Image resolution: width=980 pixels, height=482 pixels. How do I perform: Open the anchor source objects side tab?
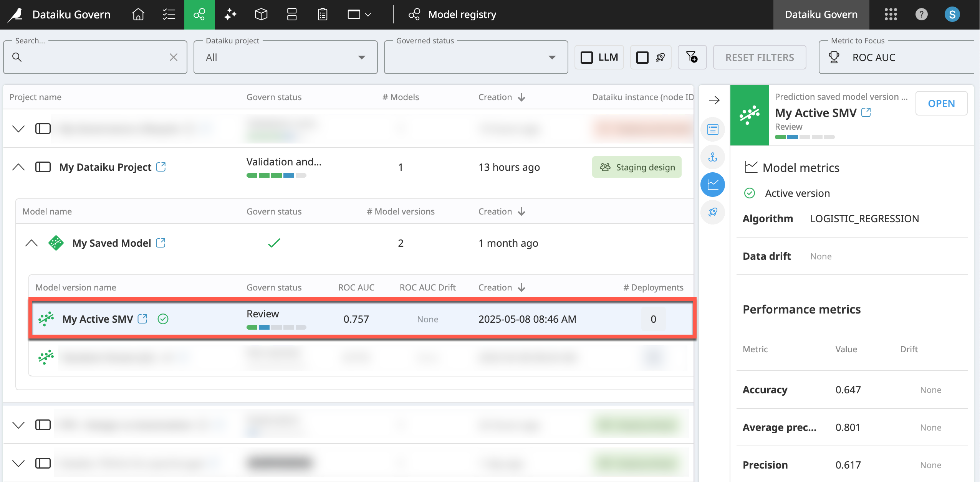coord(713,157)
